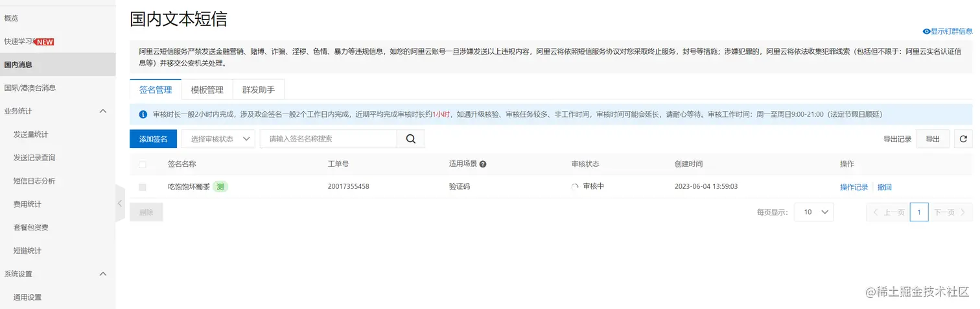Click the 签名名称 column header
The height and width of the screenshot is (309, 980).
tap(182, 164)
